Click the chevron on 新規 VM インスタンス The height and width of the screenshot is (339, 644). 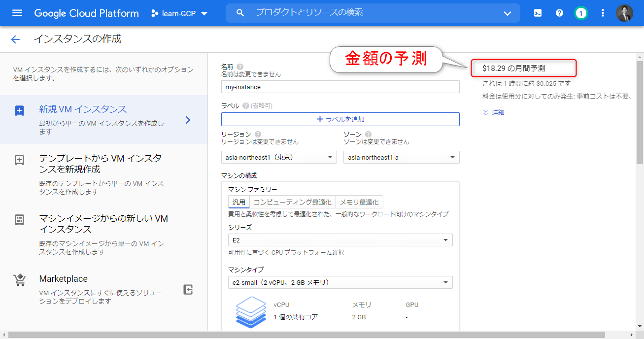click(x=188, y=120)
